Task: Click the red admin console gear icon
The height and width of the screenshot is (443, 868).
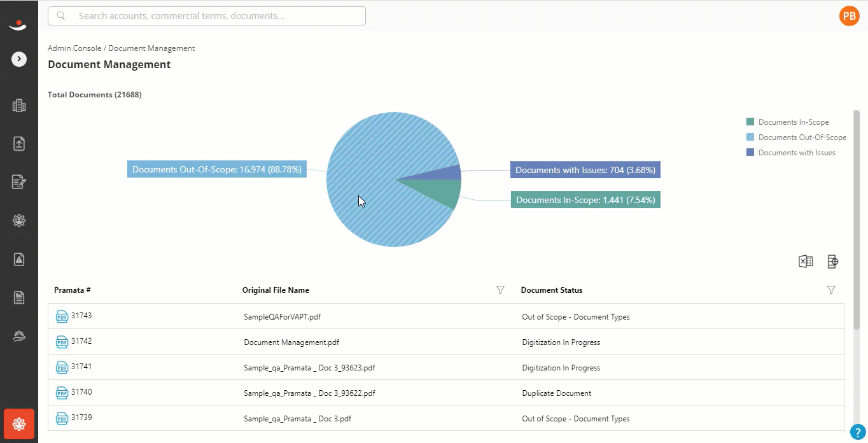Action: click(19, 424)
